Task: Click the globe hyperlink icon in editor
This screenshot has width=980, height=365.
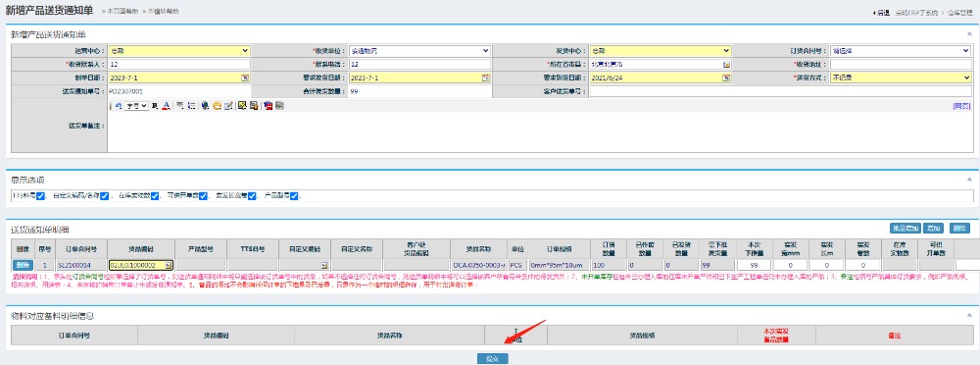Action: click(x=205, y=106)
